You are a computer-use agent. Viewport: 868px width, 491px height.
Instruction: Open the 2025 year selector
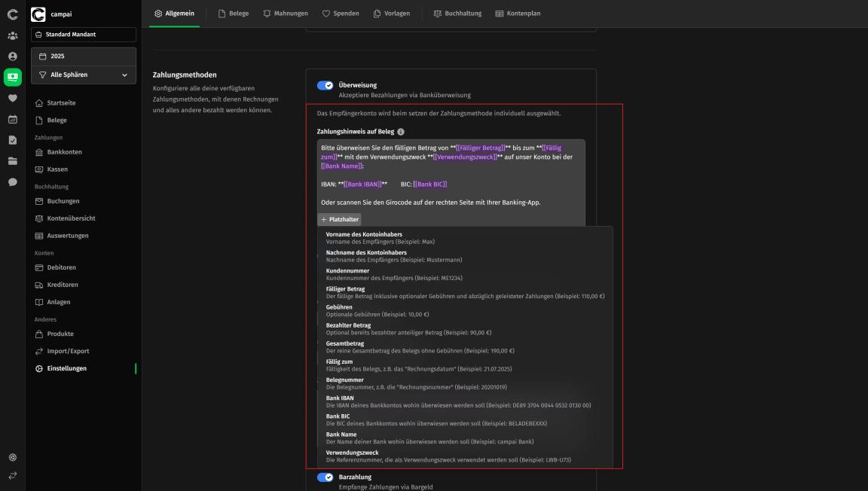click(84, 56)
